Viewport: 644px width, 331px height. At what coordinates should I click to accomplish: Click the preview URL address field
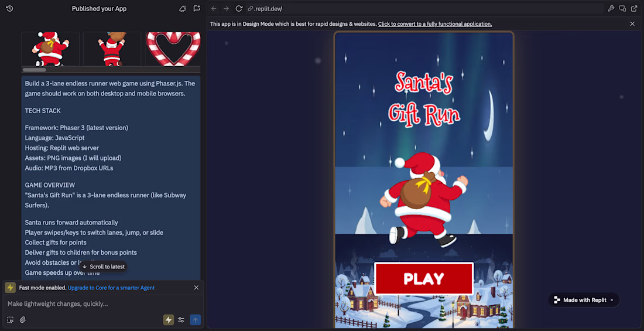tap(425, 9)
